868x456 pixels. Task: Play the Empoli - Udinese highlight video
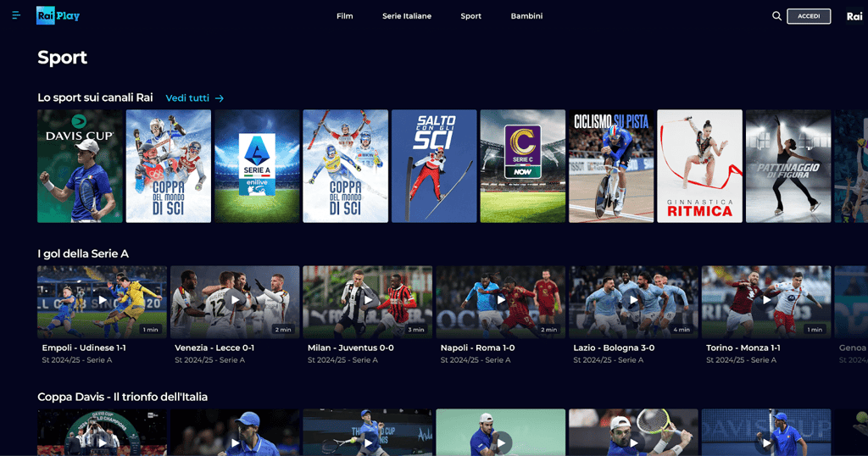(102, 301)
